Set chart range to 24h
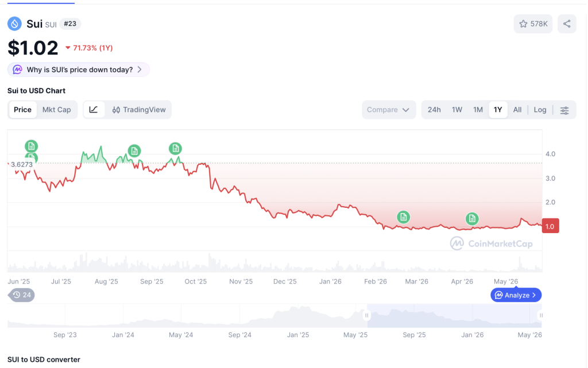This screenshot has width=588, height=368. coord(434,110)
